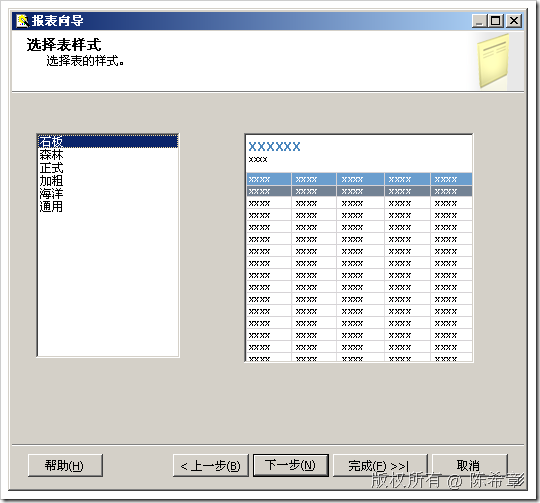Click the 完成(F) >>| button

tap(380, 465)
